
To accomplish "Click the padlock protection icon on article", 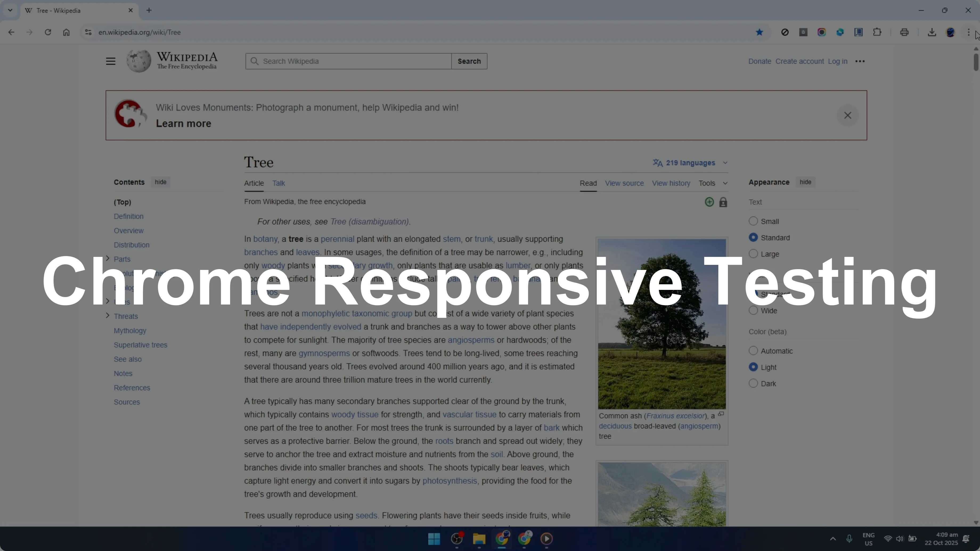I will coord(723,202).
